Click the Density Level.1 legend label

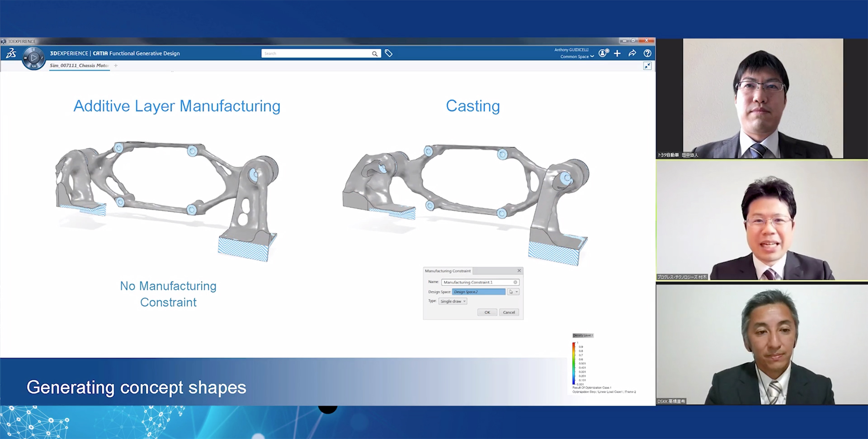pyautogui.click(x=583, y=335)
